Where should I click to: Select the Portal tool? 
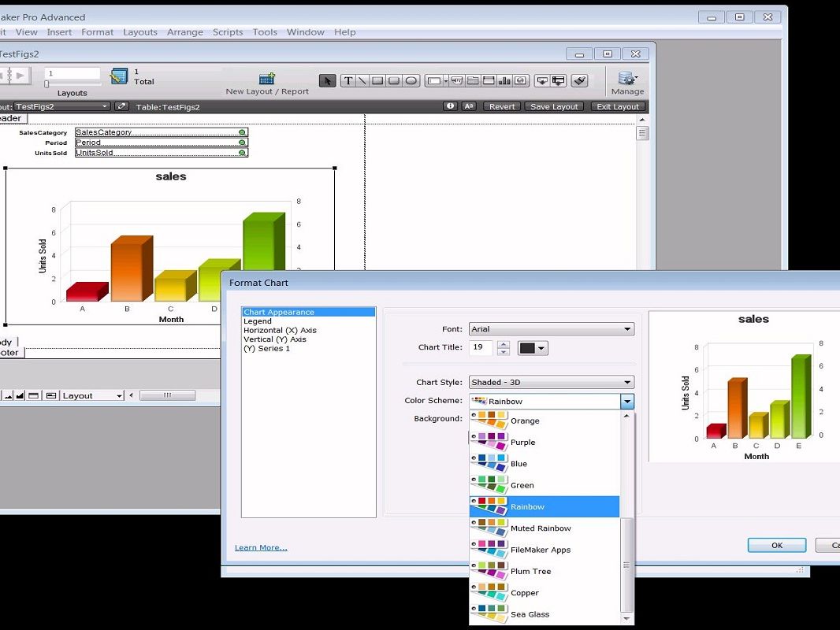click(489, 81)
